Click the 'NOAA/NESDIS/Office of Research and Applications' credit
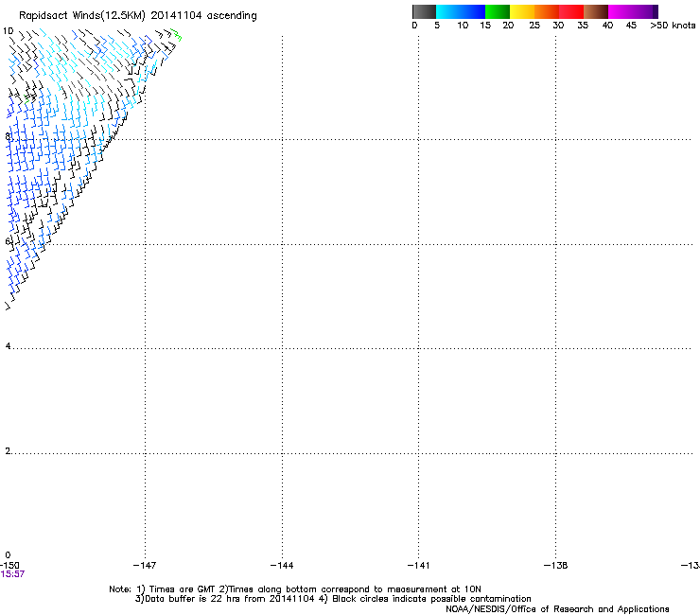Image resolution: width=700 pixels, height=615 pixels. click(557, 609)
